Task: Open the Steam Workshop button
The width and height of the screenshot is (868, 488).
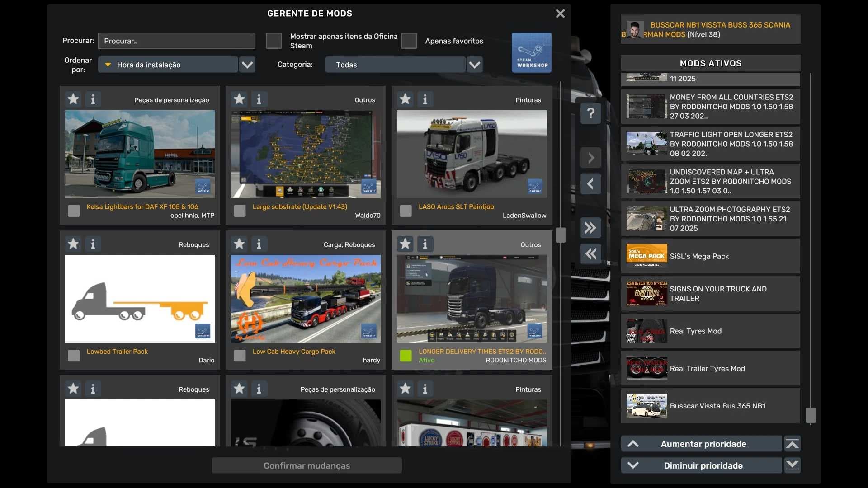Action: [x=532, y=52]
